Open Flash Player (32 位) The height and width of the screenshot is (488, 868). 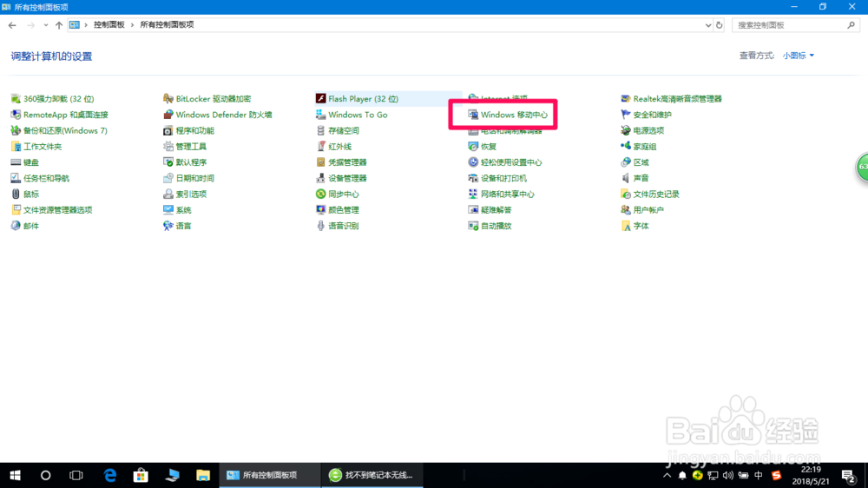[357, 99]
